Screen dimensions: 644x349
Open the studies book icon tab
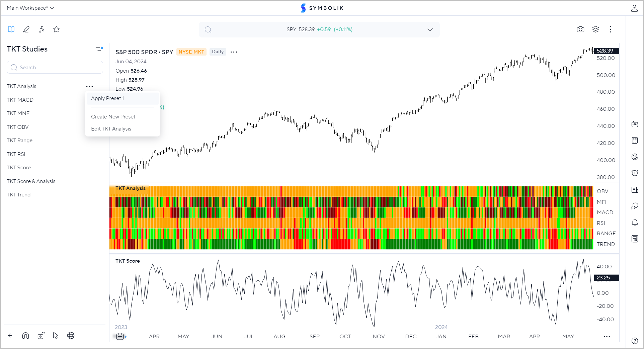click(11, 29)
